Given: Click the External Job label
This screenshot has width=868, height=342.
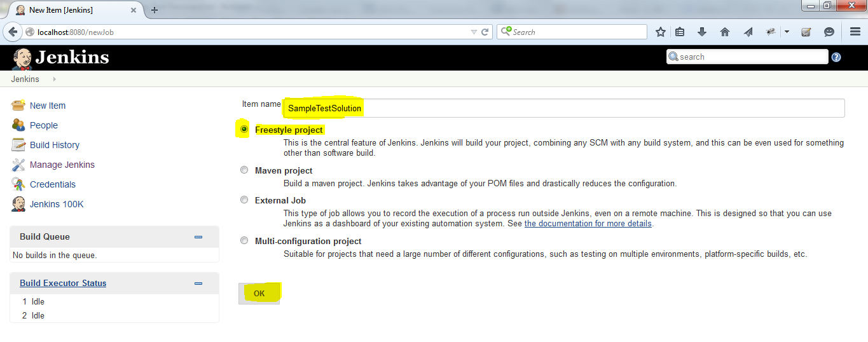Looking at the screenshot, I should 280,200.
